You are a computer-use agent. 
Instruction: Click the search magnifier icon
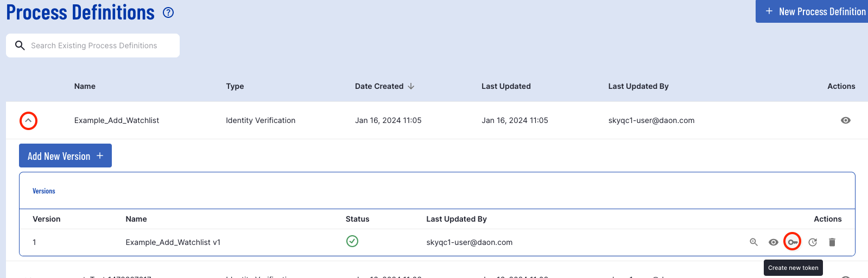(20, 46)
